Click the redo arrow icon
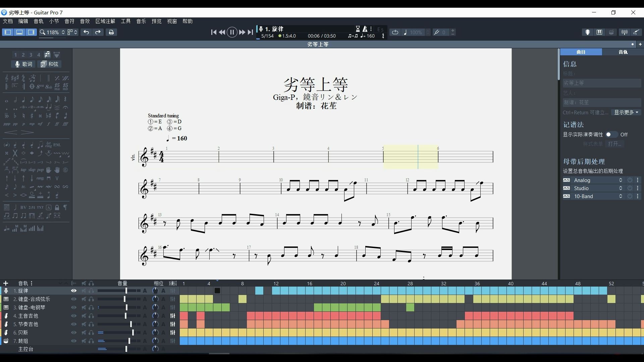Viewport: 644px width, 362px height. point(98,32)
